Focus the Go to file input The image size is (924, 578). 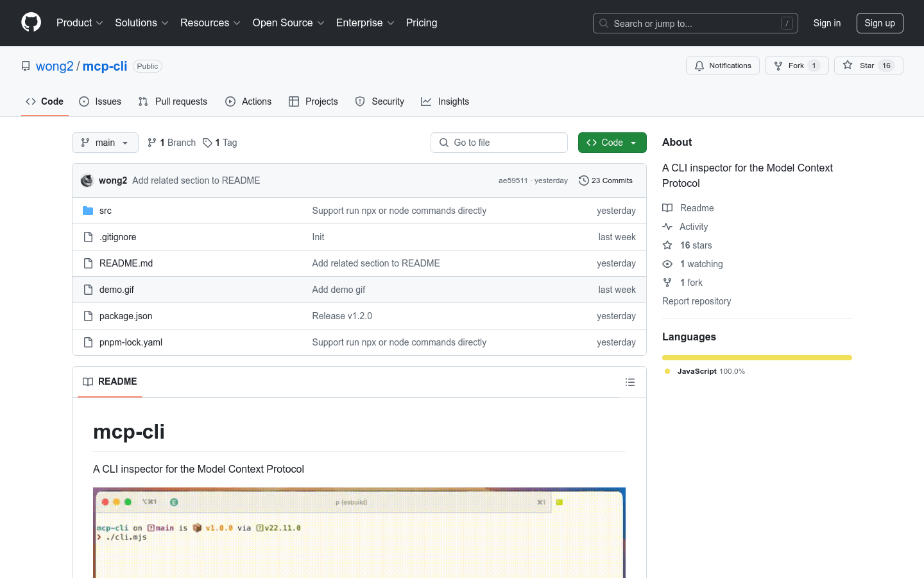[x=499, y=143]
